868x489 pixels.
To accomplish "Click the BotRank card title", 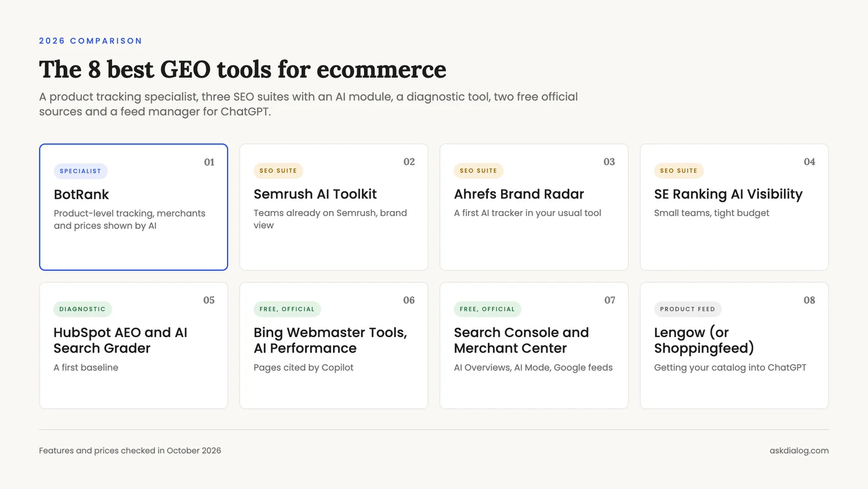I will click(x=81, y=194).
